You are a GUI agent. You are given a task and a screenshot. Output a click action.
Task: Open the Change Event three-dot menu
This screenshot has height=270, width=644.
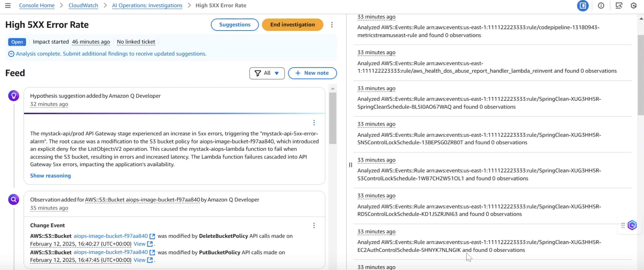[314, 225]
